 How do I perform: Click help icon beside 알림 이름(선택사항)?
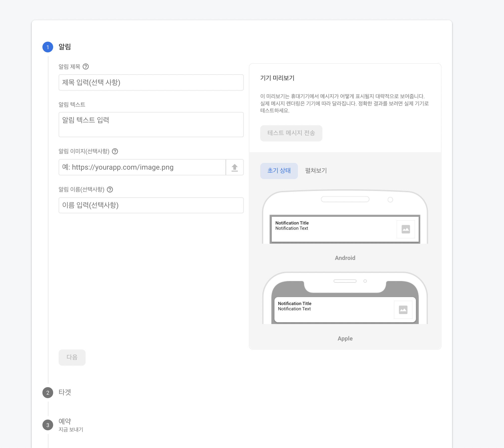tap(110, 190)
